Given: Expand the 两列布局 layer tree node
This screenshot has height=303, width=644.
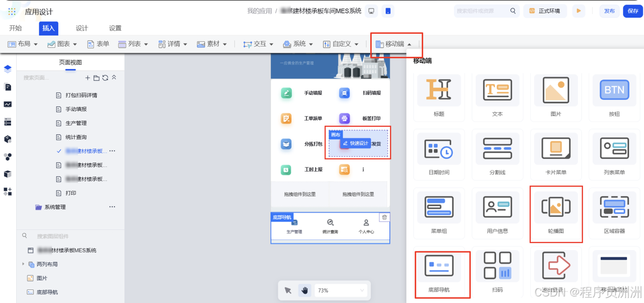Looking at the screenshot, I should 23,264.
